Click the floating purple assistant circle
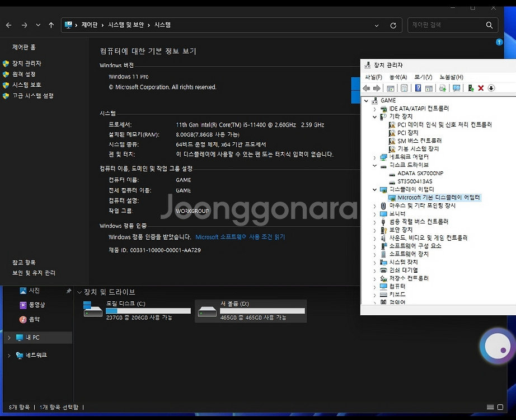This screenshot has width=516, height=420. (x=497, y=346)
